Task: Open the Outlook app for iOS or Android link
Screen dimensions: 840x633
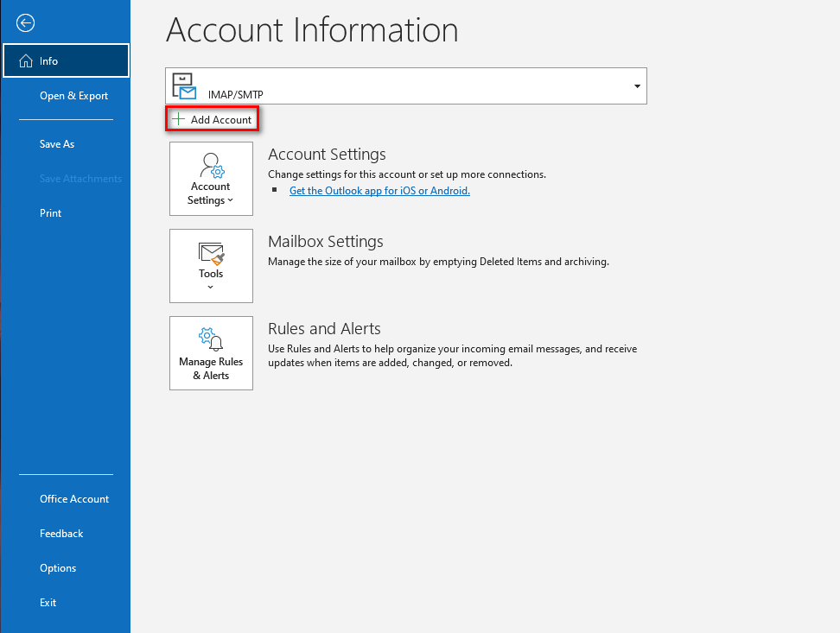Action: coord(379,191)
